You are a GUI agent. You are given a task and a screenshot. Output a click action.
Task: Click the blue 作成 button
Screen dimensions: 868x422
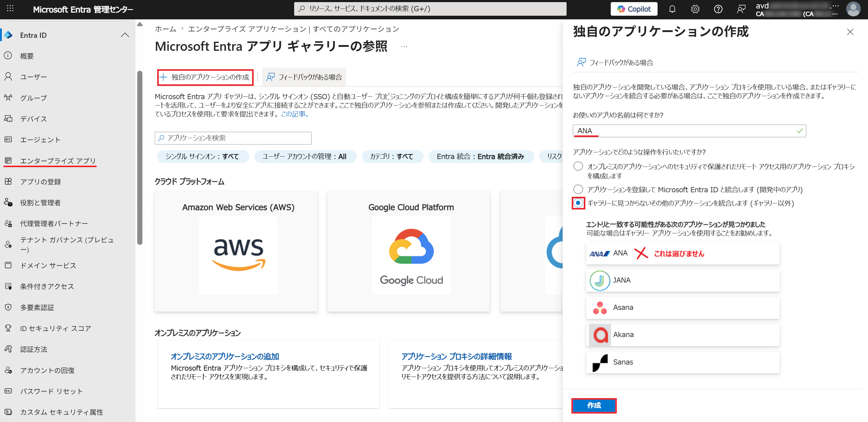pyautogui.click(x=594, y=405)
